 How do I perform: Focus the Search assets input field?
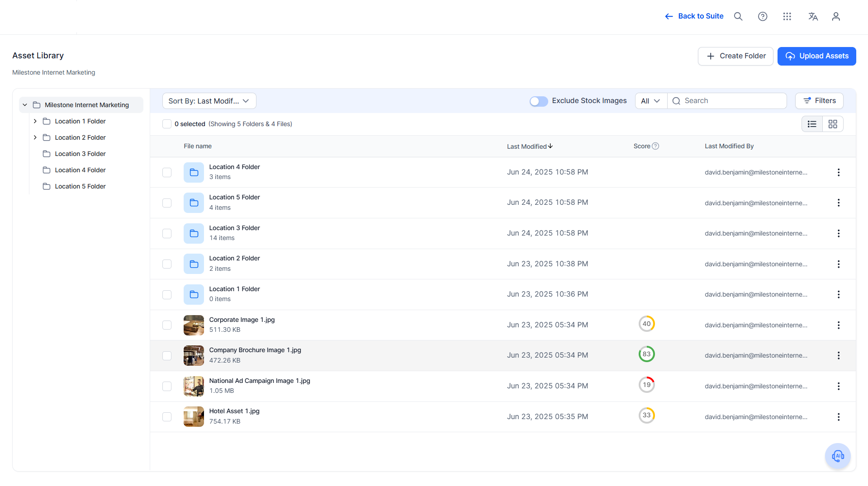coord(727,101)
